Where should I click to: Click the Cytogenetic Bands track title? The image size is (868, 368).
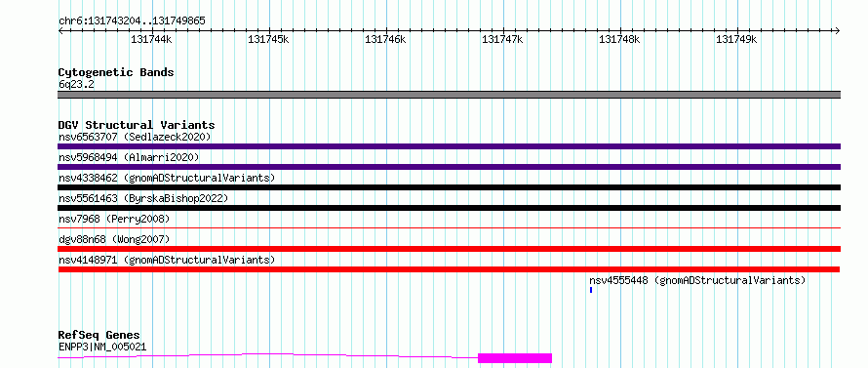[116, 72]
